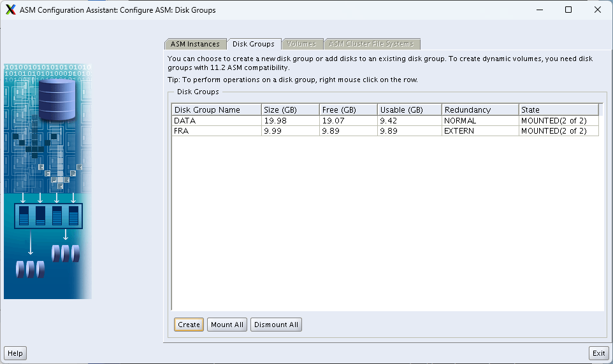Close the window with the X button

(x=598, y=10)
